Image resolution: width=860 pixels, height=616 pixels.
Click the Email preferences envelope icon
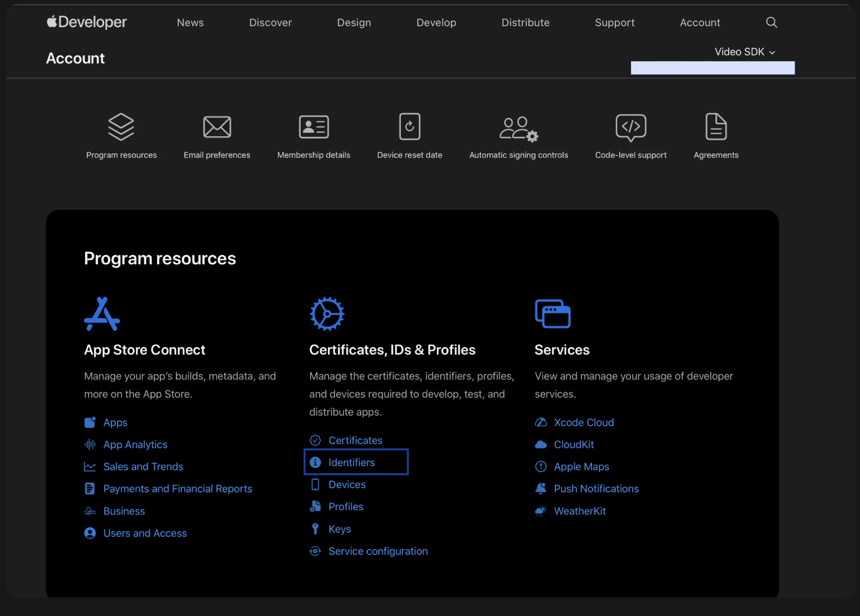point(217,127)
